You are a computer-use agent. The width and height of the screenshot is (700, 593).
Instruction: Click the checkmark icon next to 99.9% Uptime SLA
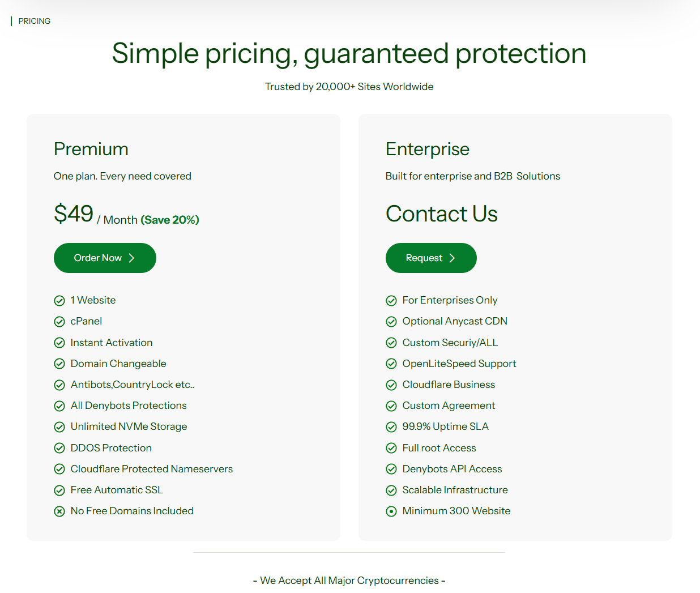[x=391, y=427]
